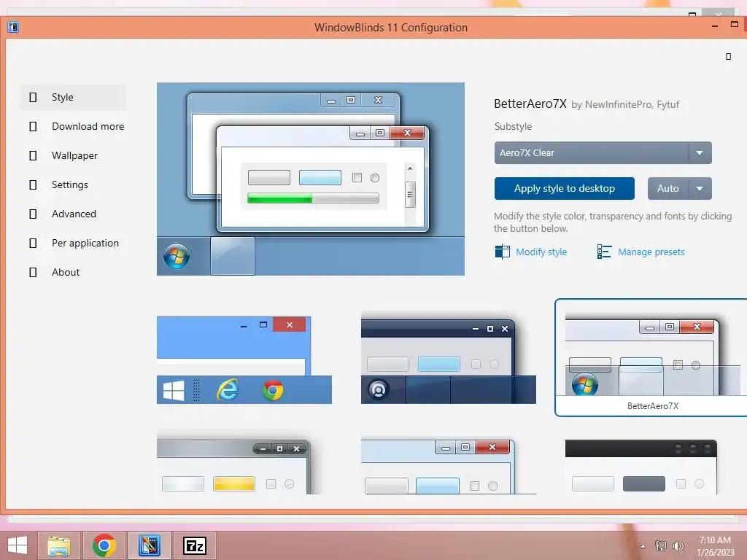Show hidden tray icons arrow
Viewport: 747px width, 560px height.
tap(643, 546)
